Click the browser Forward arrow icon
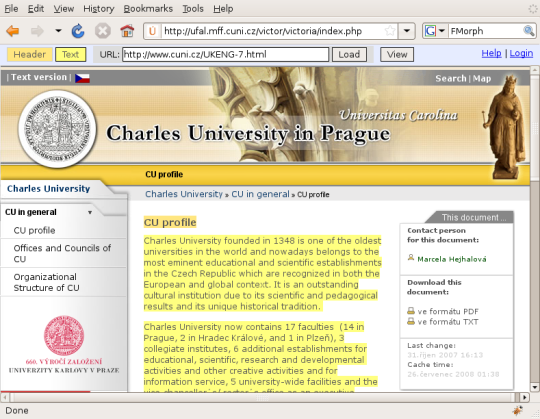This screenshot has height=419, width=540. click(x=37, y=31)
